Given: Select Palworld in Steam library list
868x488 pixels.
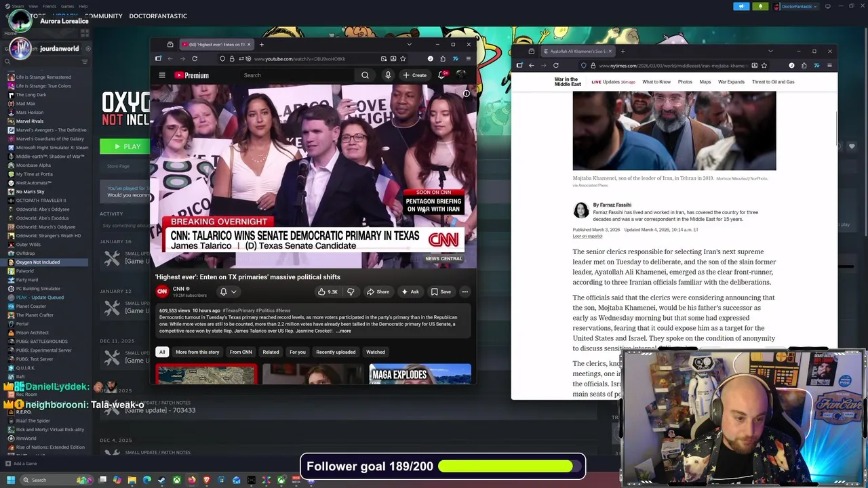Looking at the screenshot, I should click(x=25, y=271).
